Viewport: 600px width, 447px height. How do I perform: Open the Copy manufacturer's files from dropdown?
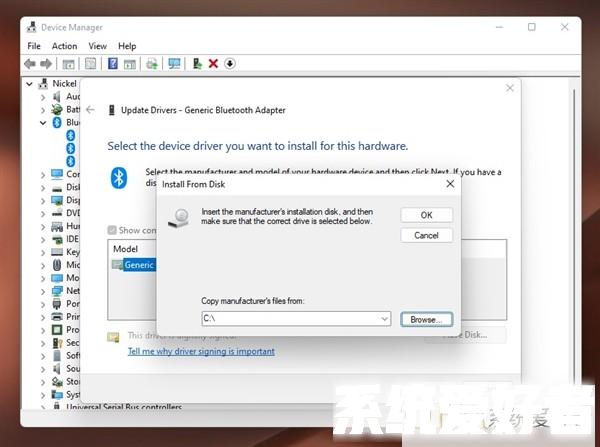[384, 319]
